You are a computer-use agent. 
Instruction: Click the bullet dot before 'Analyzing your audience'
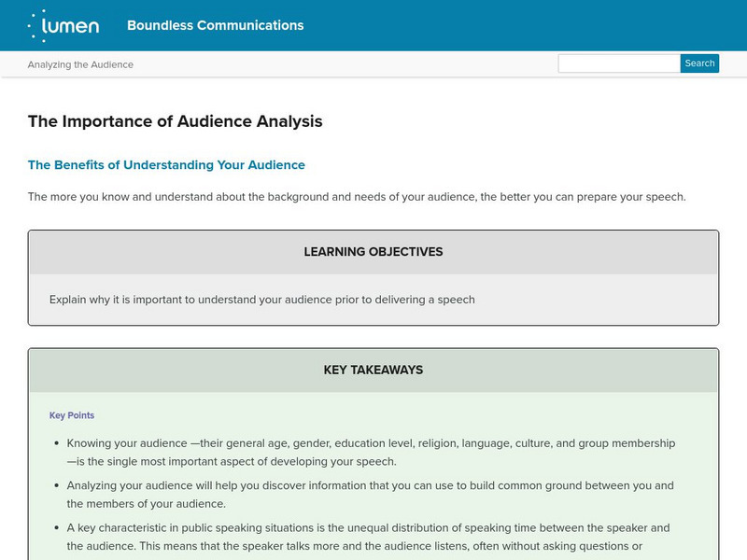coord(57,486)
